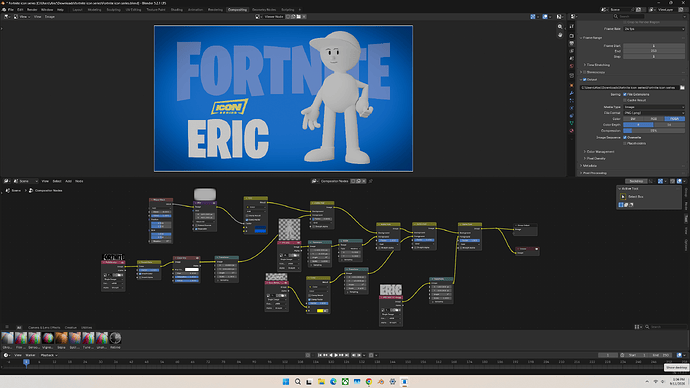This screenshot has width=690, height=388.
Task: Open the Object properties tab icon
Action: (x=572, y=85)
